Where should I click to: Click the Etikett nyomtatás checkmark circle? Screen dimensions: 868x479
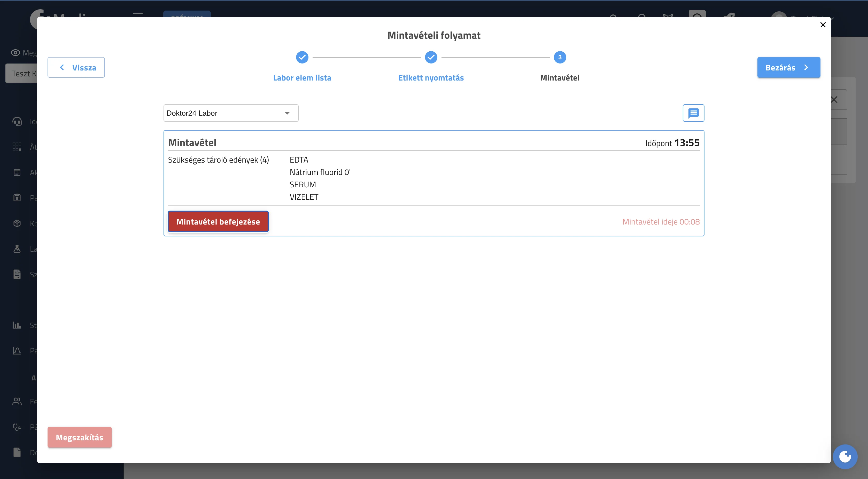point(431,57)
